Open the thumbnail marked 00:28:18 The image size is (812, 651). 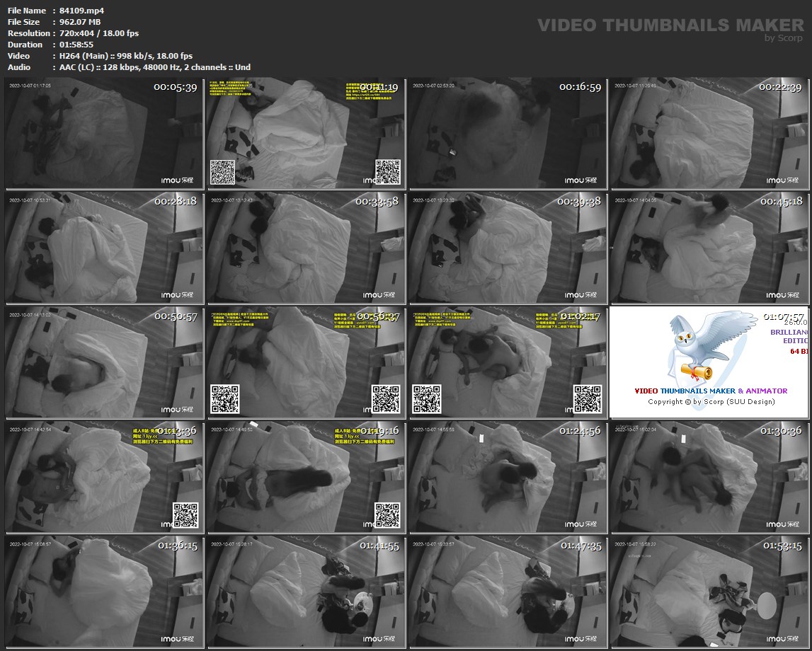point(104,248)
